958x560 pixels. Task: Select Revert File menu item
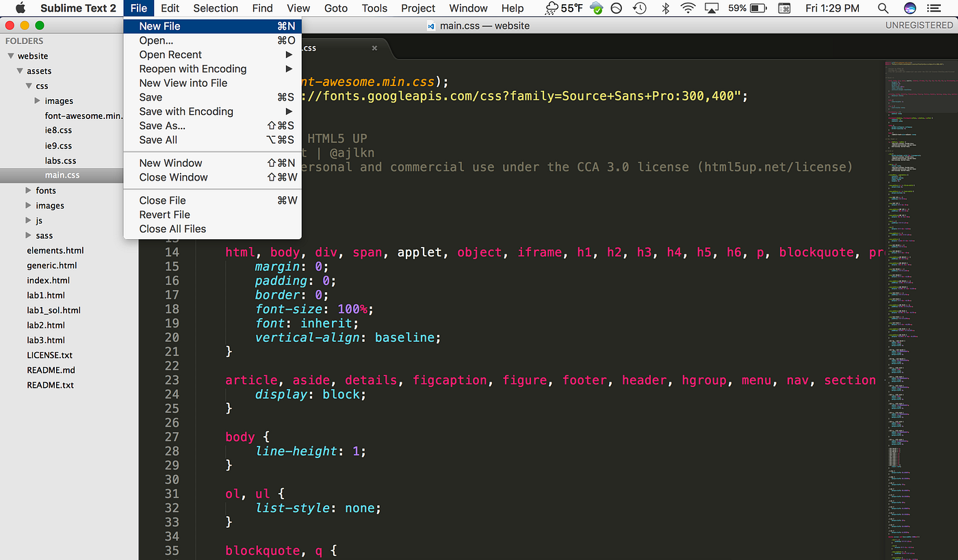(x=212, y=215)
